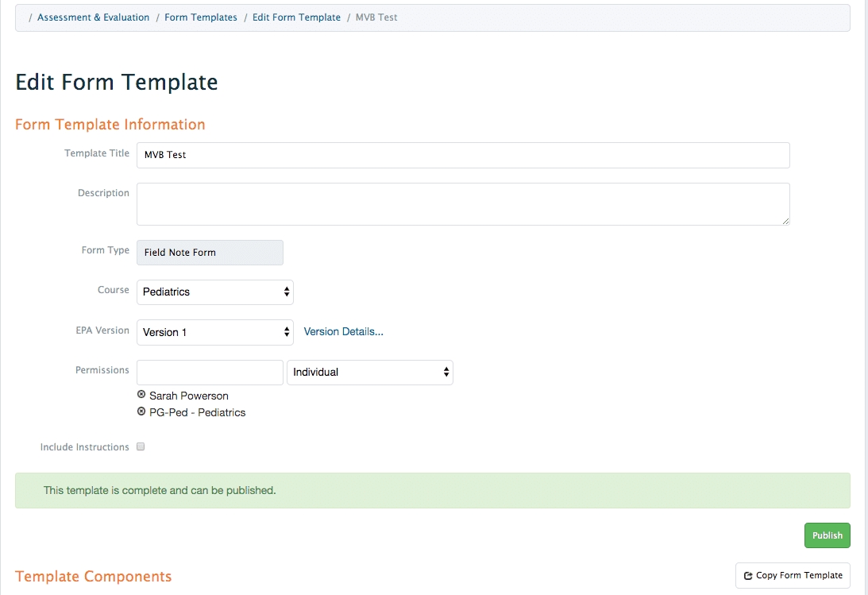Click the template complete green notice

[432, 490]
